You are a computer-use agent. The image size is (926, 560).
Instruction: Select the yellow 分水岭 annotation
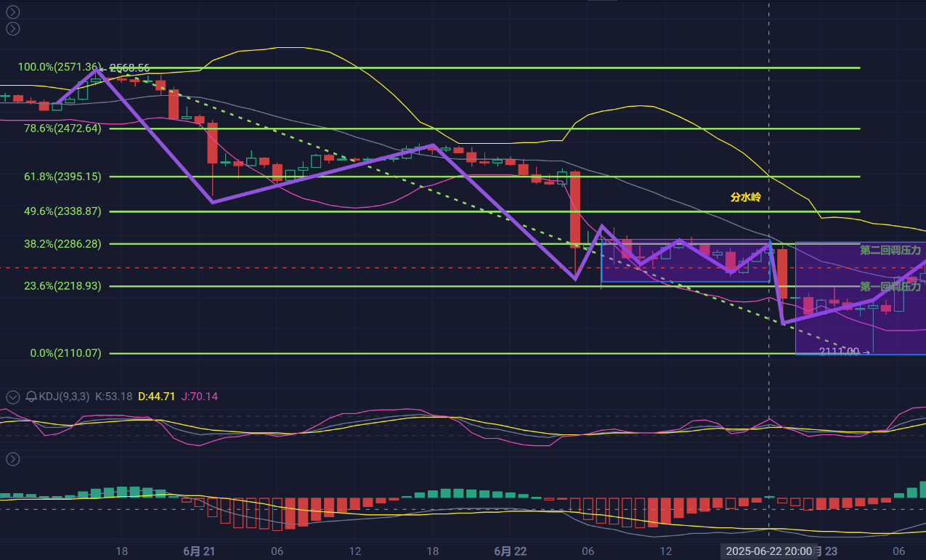pos(745,197)
